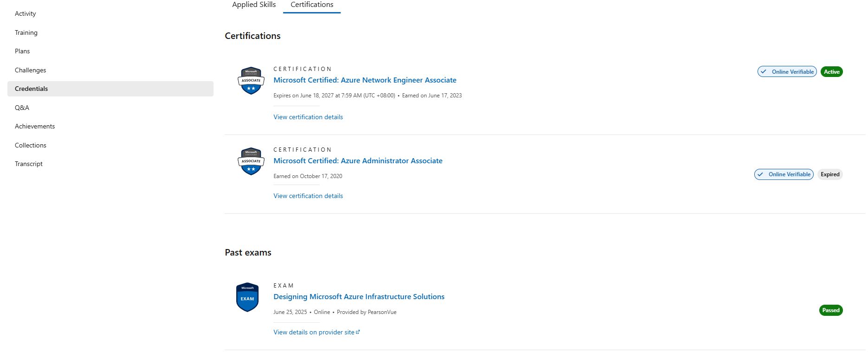Click the green Passed status badge
The height and width of the screenshot is (352, 868).
coord(831,310)
